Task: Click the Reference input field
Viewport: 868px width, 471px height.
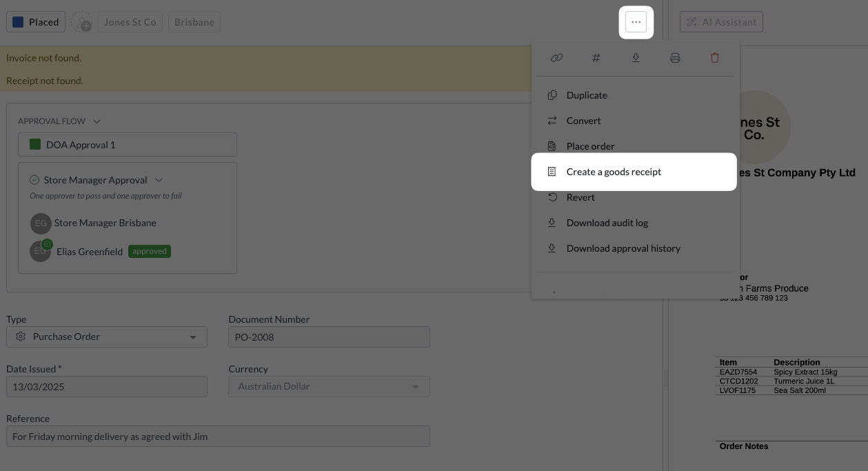Action: 218,436
